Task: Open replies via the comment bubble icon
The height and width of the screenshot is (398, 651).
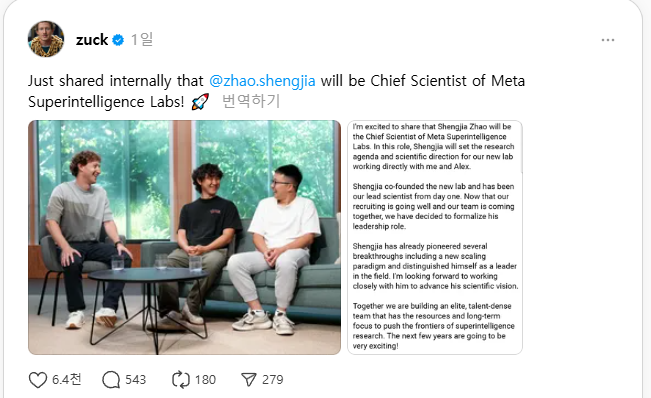Action: point(111,380)
